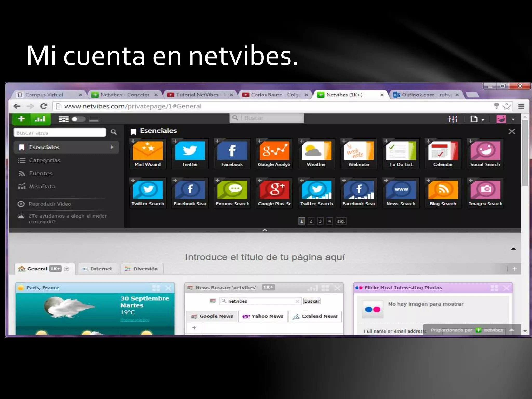
Task: Open the Diversión dashboard tab
Action: pyautogui.click(x=142, y=269)
